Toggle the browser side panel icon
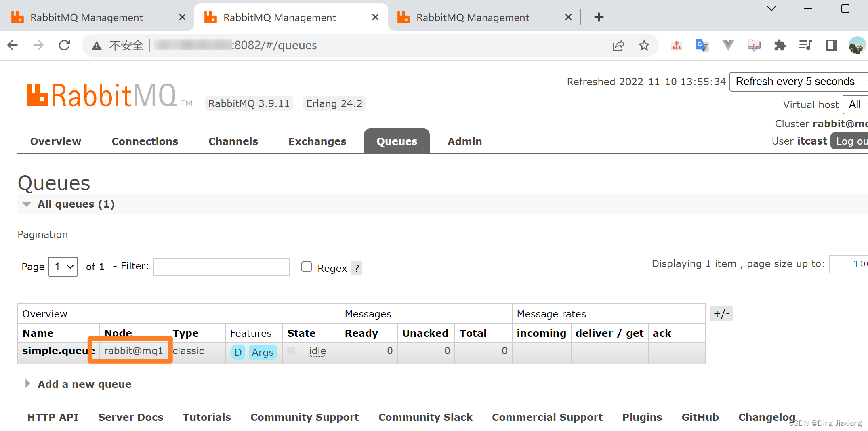868x431 pixels. [x=832, y=45]
